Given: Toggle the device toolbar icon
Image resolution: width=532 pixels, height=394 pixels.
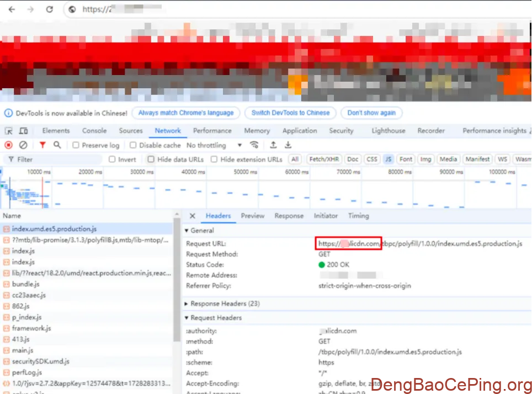Looking at the screenshot, I should 24,131.
